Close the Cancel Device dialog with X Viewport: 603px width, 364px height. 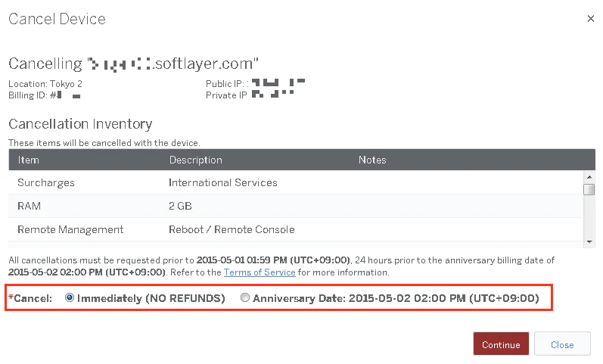coord(590,18)
